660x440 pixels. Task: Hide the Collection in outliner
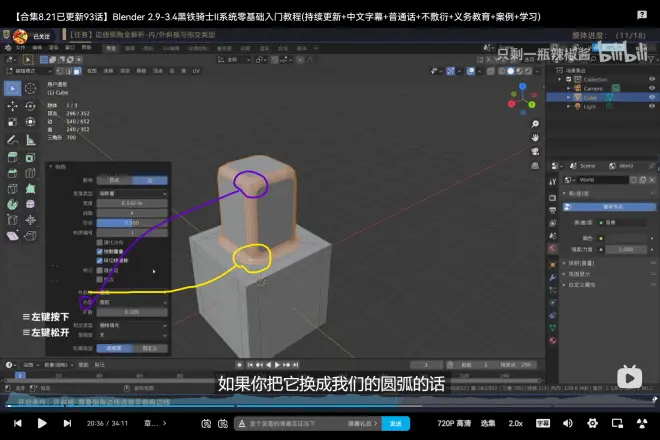(x=652, y=79)
